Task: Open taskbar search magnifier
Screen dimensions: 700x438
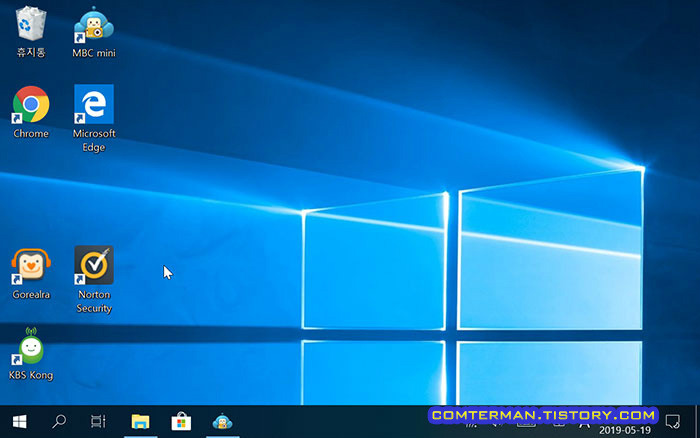Action: (x=59, y=421)
